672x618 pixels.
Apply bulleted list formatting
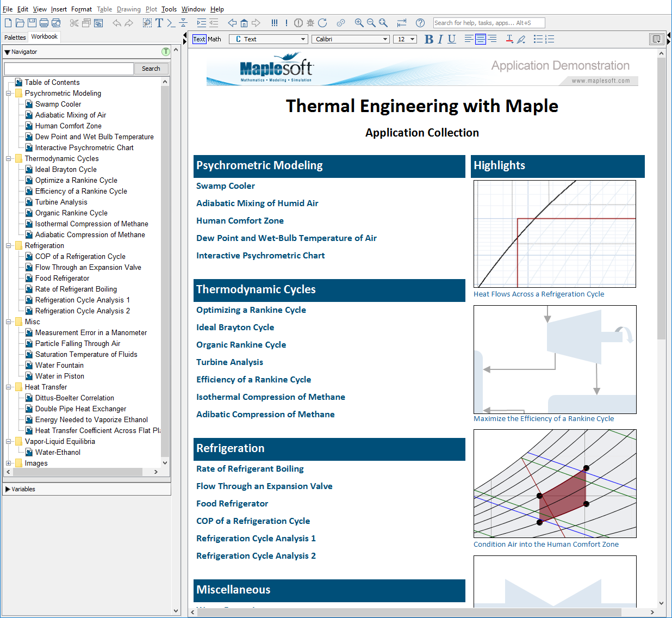[x=538, y=39]
